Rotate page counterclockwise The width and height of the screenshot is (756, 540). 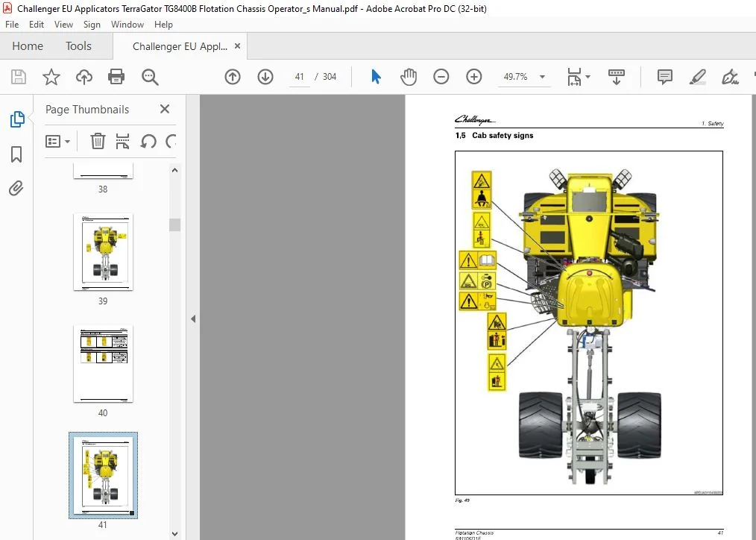[x=148, y=141]
